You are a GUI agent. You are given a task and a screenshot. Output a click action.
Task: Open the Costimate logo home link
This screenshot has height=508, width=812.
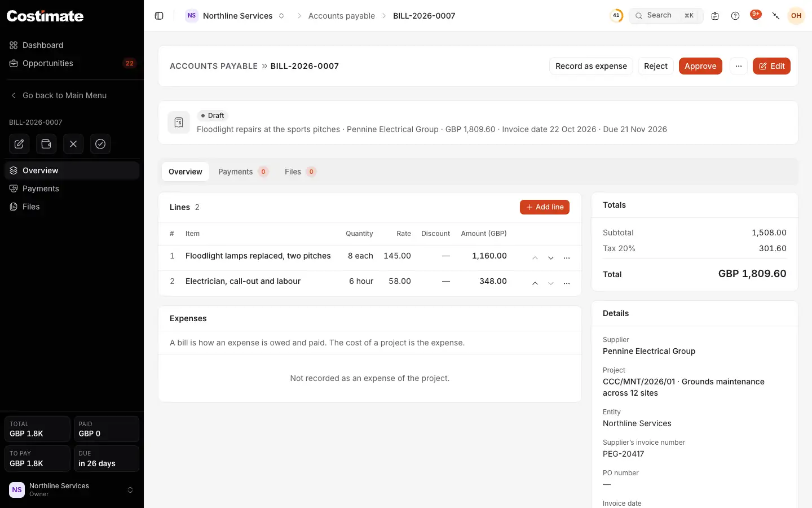45,16
